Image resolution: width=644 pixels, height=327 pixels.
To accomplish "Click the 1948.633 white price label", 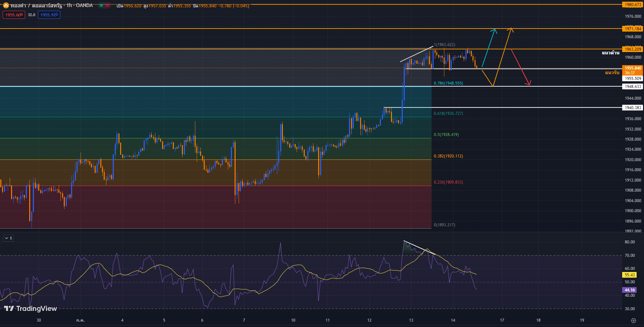I will (x=633, y=87).
